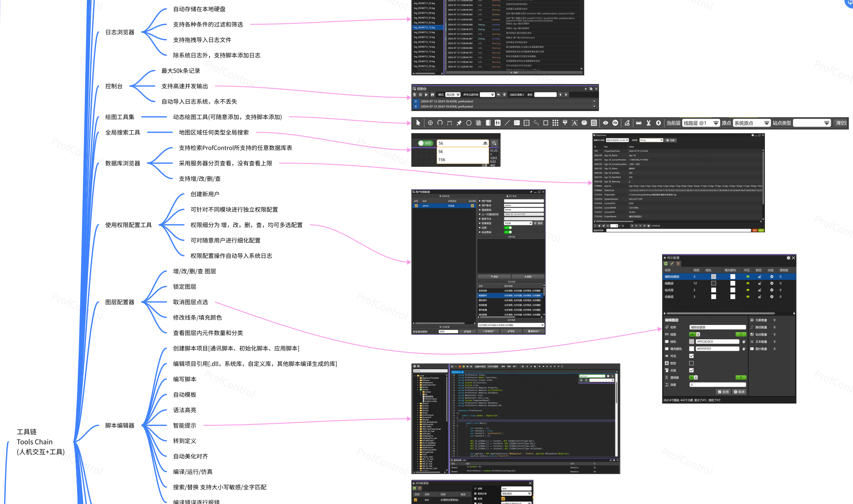The width and height of the screenshot is (853, 504).
Task: Select the straight line drawing tool
Action: [x=507, y=123]
